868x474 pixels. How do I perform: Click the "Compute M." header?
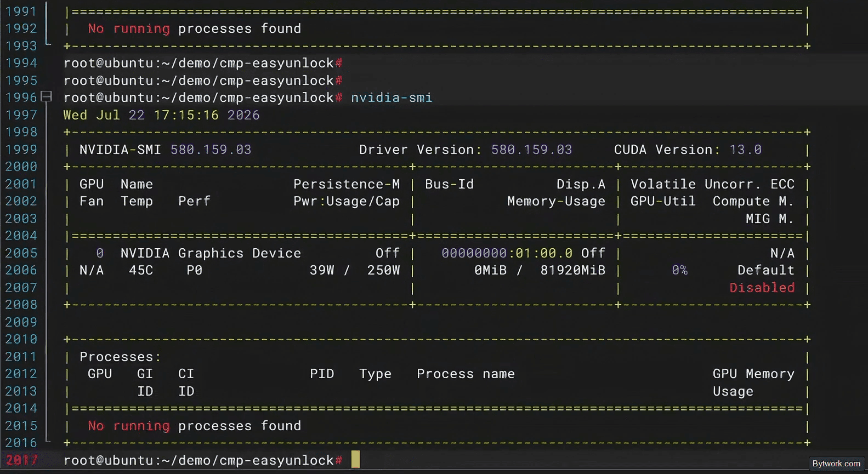click(x=753, y=201)
